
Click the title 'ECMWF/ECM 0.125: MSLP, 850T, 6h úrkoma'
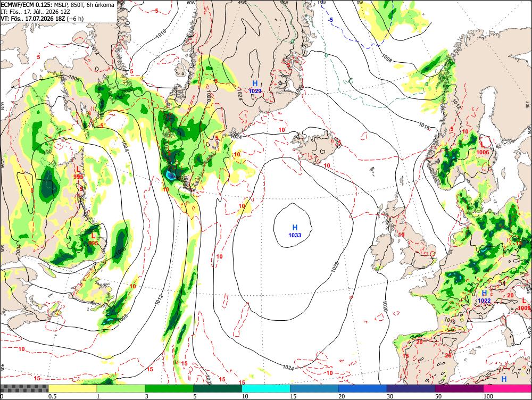57,5
